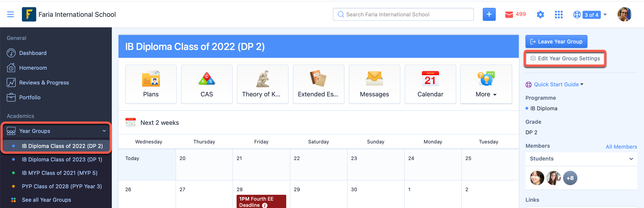644x208 pixels.
Task: Open Reviews & Progress
Action: [x=44, y=82]
